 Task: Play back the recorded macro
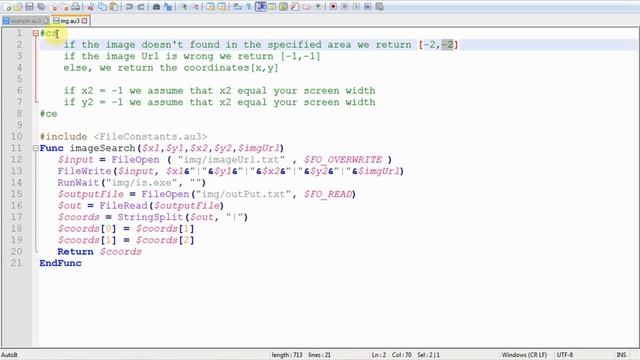pos(356,7)
